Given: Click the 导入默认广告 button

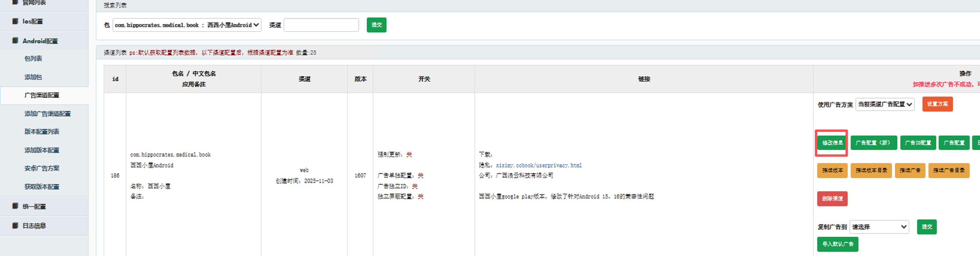Looking at the screenshot, I should click(837, 244).
